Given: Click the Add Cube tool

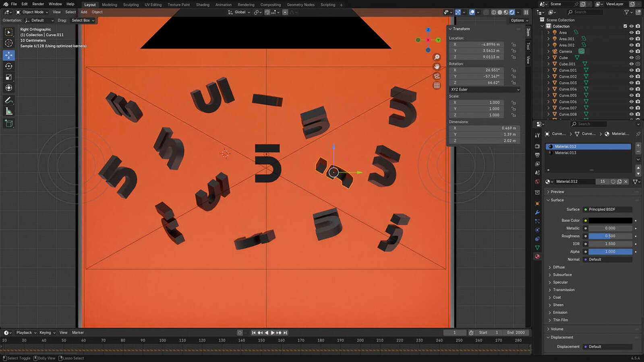Looking at the screenshot, I should point(9,123).
